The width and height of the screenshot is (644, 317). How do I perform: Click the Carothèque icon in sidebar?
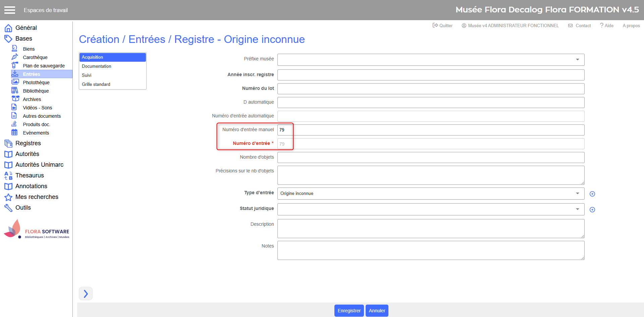[x=15, y=57]
